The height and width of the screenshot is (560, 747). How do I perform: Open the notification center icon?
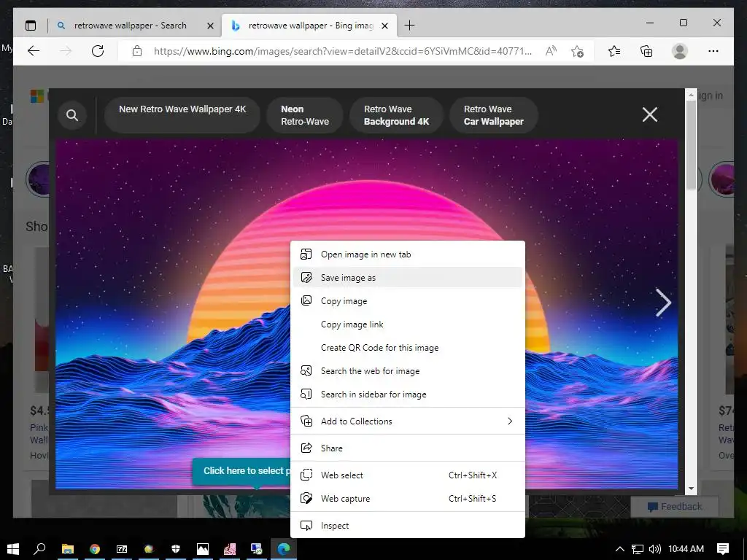[x=723, y=549]
